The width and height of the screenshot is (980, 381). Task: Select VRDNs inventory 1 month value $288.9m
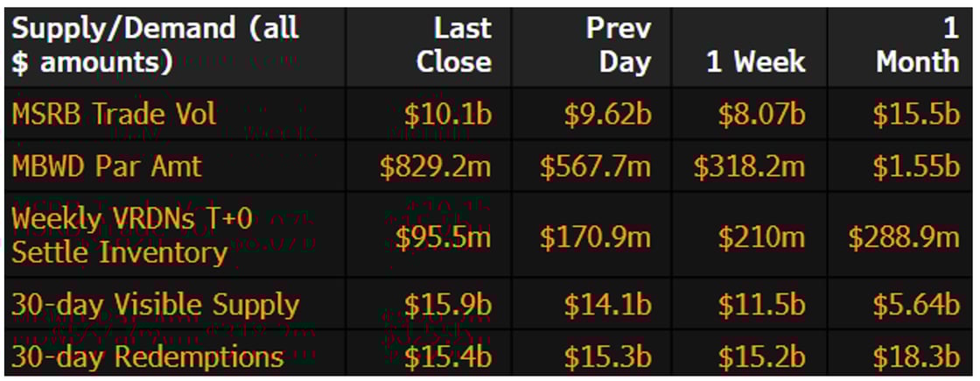tap(904, 236)
